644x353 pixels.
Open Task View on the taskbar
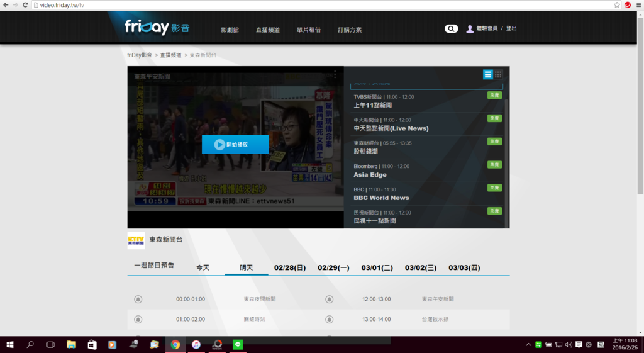tap(50, 344)
